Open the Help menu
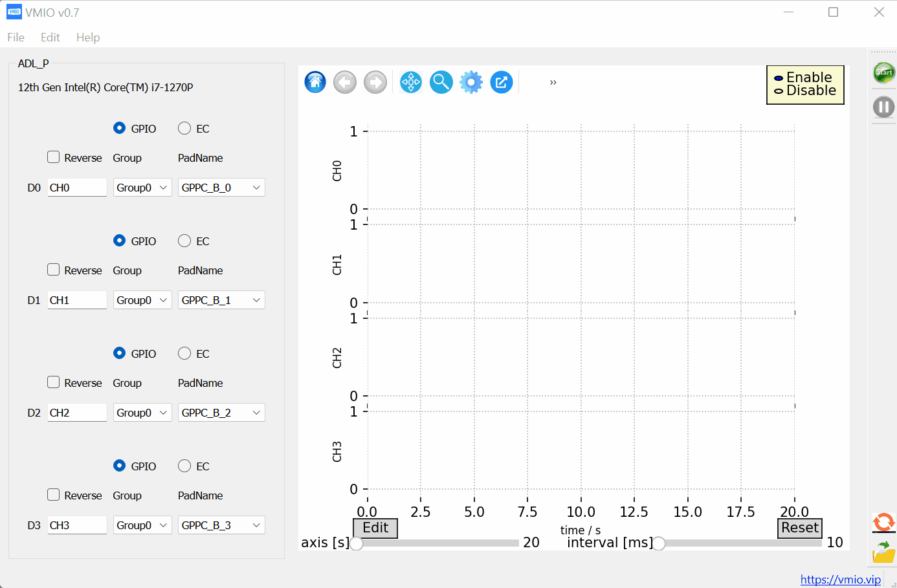The image size is (897, 588). pyautogui.click(x=88, y=38)
